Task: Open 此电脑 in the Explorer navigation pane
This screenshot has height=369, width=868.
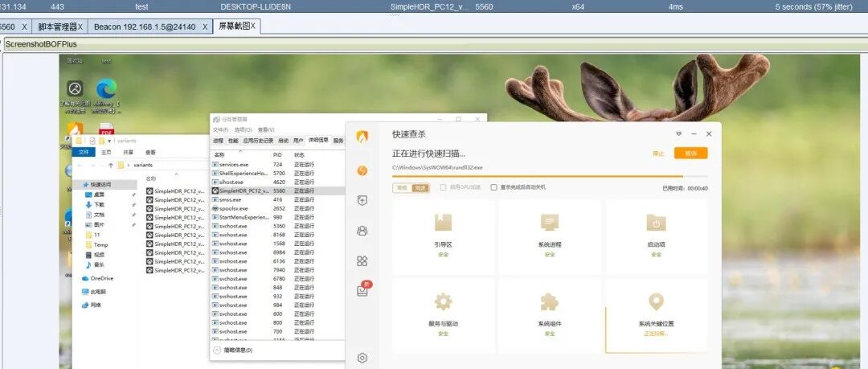Action: (x=94, y=292)
